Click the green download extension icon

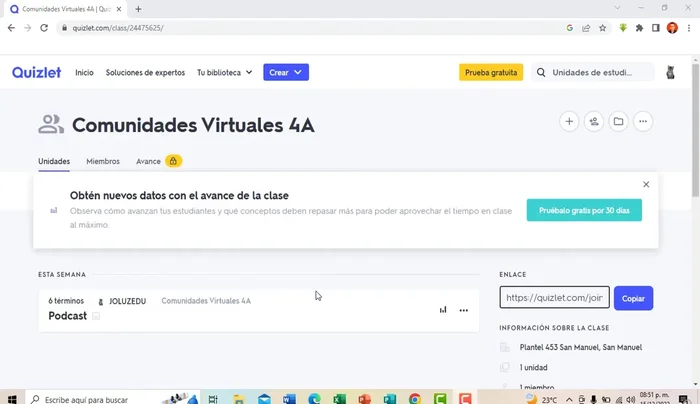coord(623,28)
